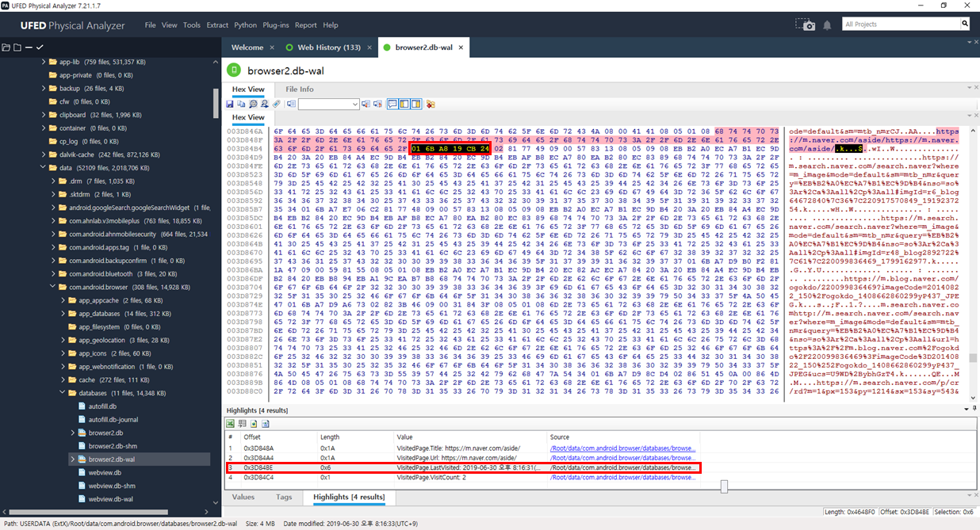
Task: Switch to the File Info tab
Action: pyautogui.click(x=300, y=90)
